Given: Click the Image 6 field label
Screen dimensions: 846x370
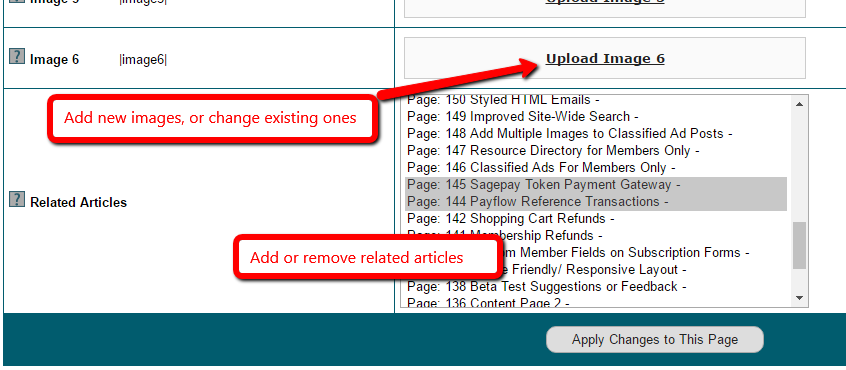Looking at the screenshot, I should click(x=54, y=59).
